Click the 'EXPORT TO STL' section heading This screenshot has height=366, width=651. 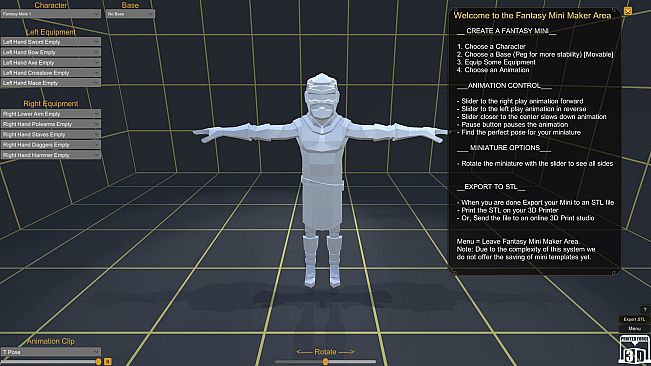pyautogui.click(x=491, y=187)
